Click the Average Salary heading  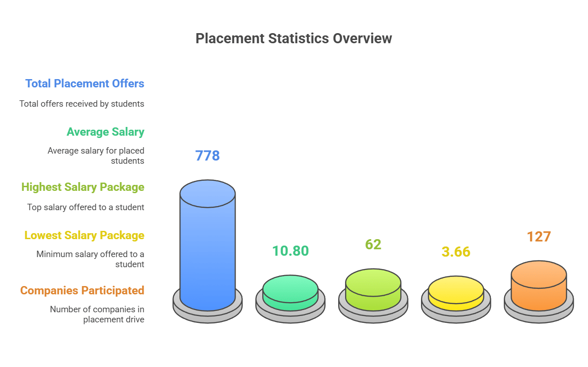(x=105, y=132)
